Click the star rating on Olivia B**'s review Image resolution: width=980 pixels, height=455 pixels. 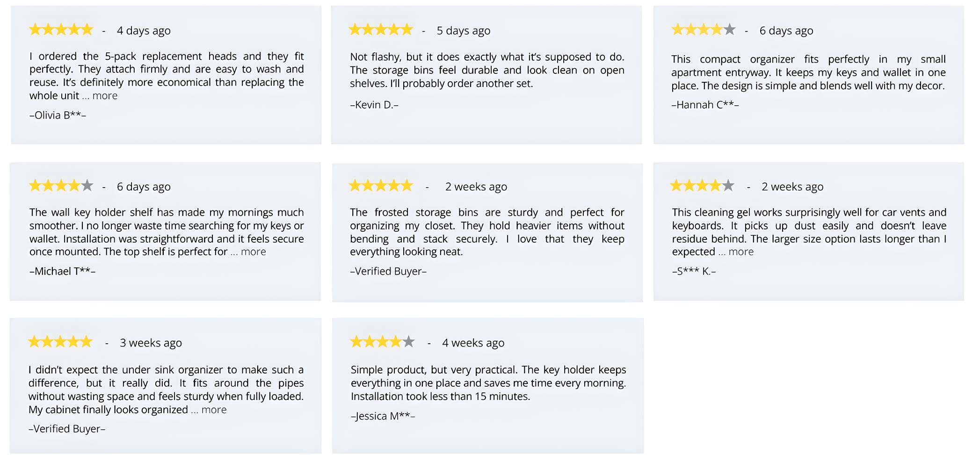pyautogui.click(x=61, y=30)
